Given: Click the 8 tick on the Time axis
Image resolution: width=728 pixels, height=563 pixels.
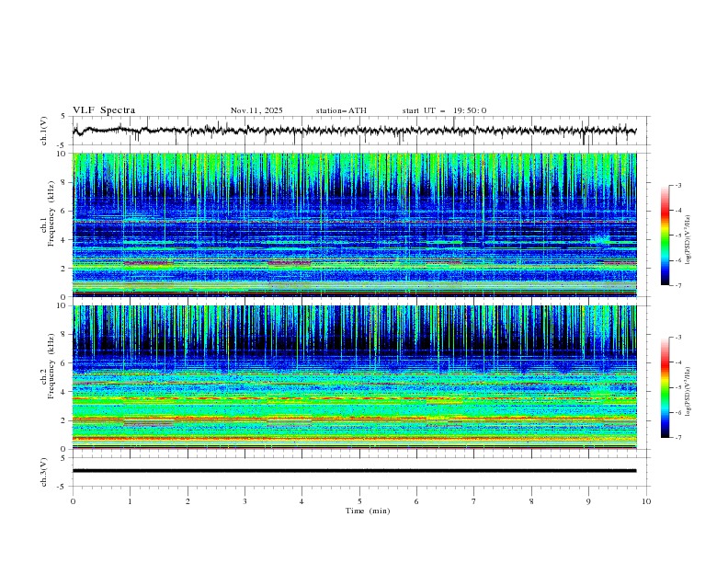Looking at the screenshot, I should click(531, 500).
